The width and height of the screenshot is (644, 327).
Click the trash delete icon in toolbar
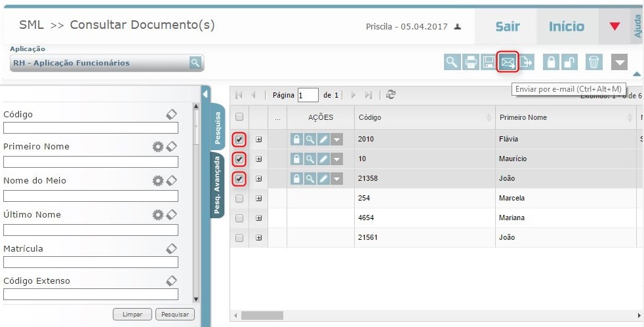pos(593,62)
